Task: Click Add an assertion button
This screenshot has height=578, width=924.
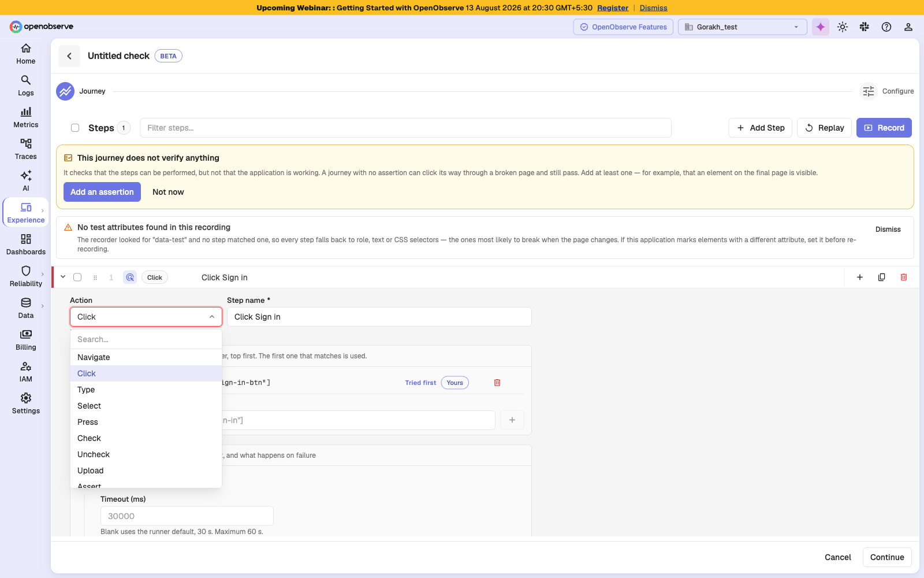Action: (x=102, y=192)
